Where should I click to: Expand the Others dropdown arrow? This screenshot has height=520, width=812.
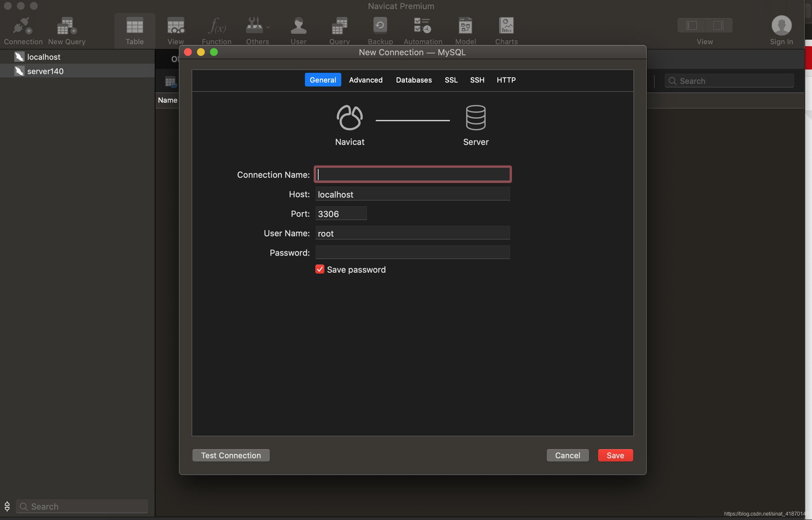268,27
